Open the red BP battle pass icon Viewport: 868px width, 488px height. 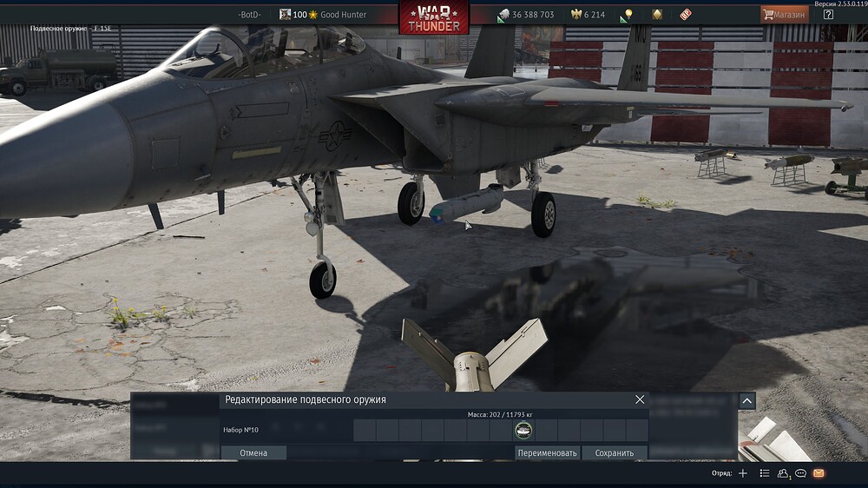pyautogui.click(x=686, y=15)
